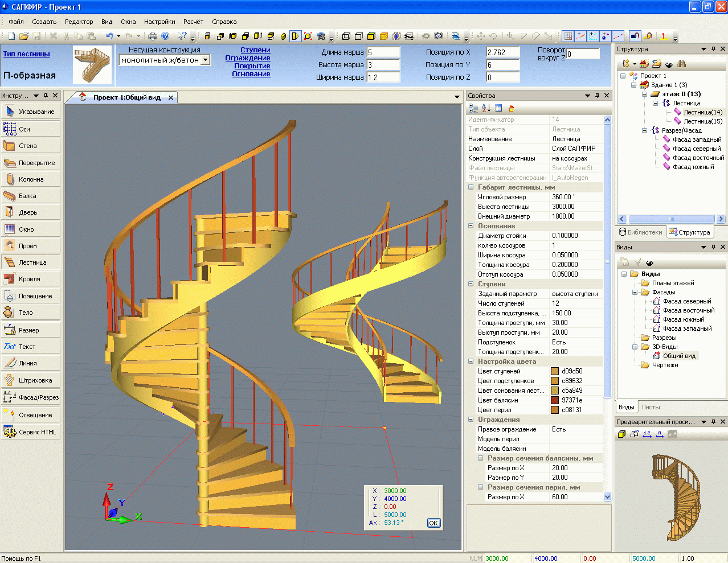Select the Кровля roof tool
The height and width of the screenshot is (563, 728).
31,279
